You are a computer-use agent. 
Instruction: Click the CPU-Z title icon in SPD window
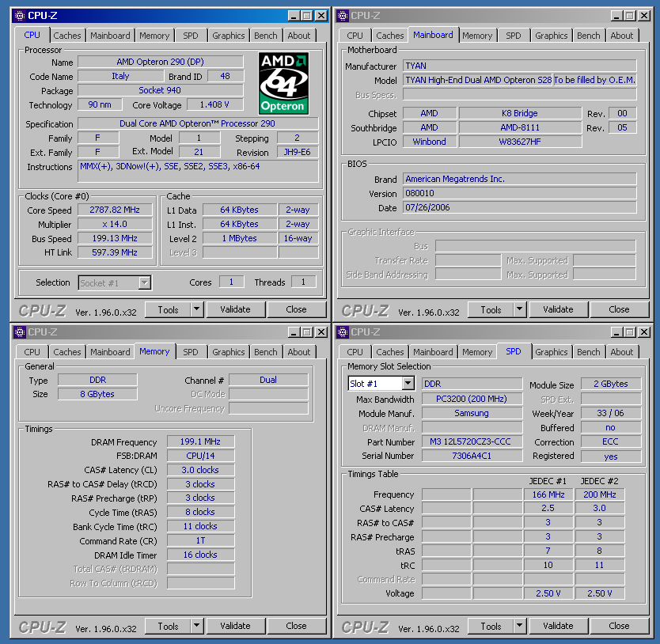point(343,332)
